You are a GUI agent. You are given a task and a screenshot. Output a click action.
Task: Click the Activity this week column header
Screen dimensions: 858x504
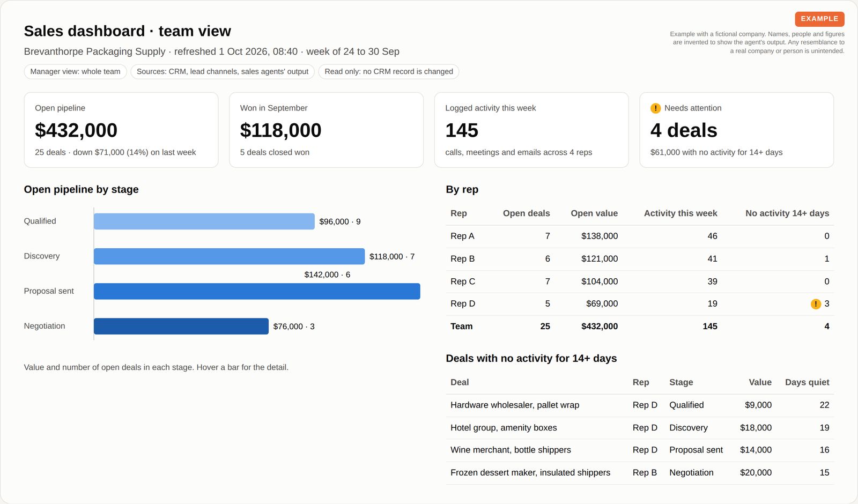tap(681, 213)
